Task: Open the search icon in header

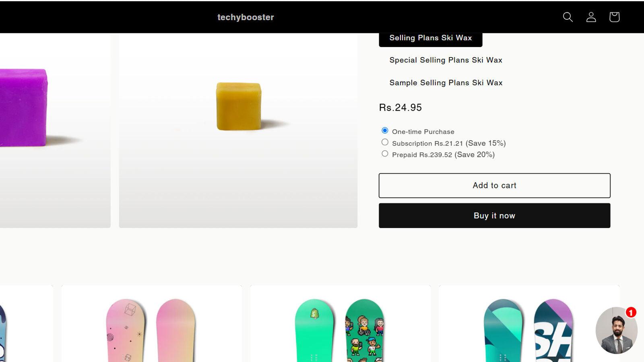Action: [568, 17]
